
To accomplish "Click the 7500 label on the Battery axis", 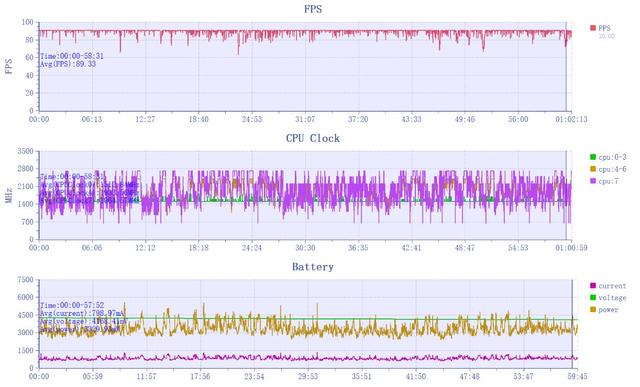I will coord(25,280).
